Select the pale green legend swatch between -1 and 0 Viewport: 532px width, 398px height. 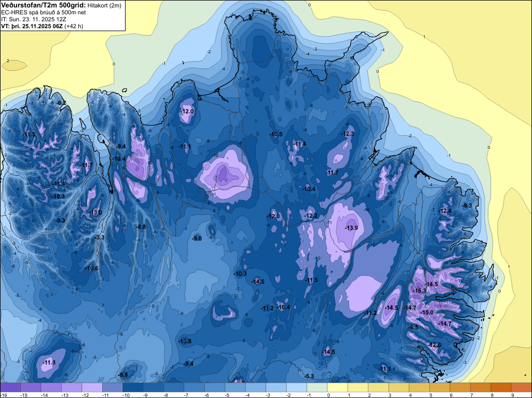point(317,387)
